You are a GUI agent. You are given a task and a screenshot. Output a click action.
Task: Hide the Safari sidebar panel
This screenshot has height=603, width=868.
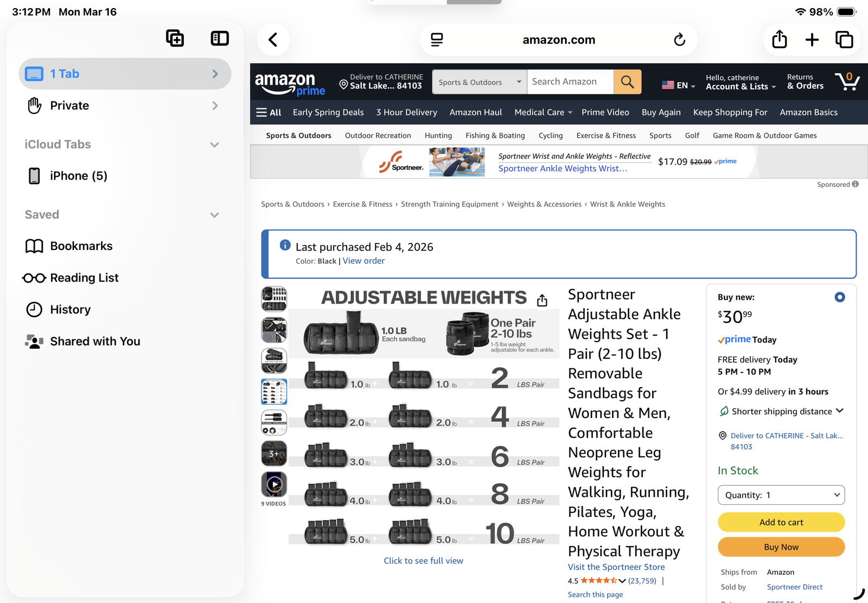(x=220, y=39)
